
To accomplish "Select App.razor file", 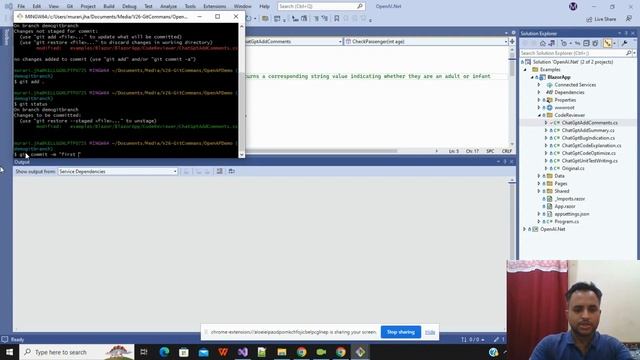I will click(x=565, y=207).
